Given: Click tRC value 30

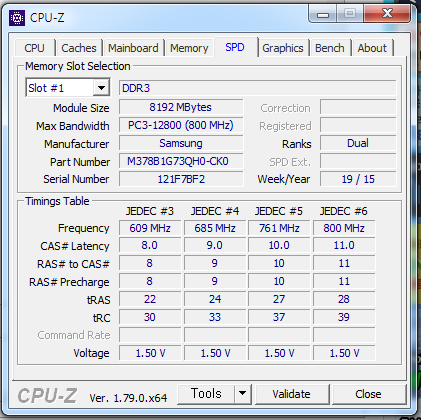Looking at the screenshot, I should [150, 317].
